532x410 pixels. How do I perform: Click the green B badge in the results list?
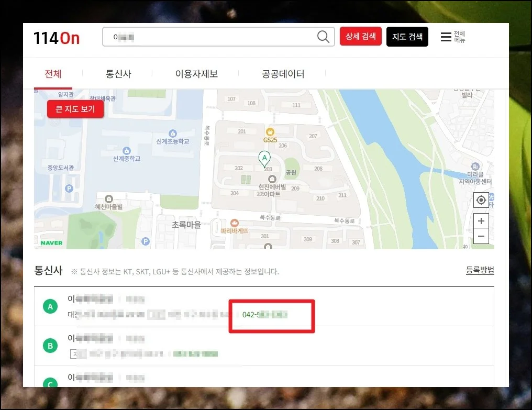click(x=50, y=346)
